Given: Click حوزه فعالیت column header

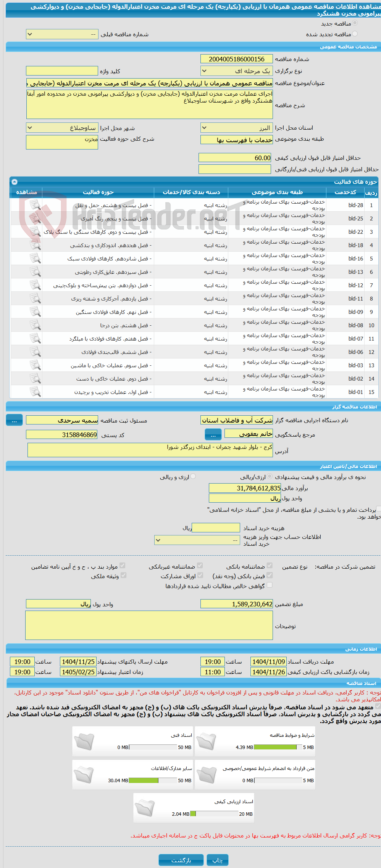Looking at the screenshot, I should pyautogui.click(x=98, y=192).
